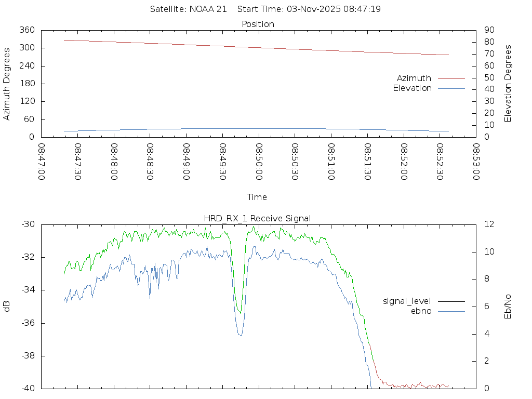Click the red Azimuth legend line sample
The height and width of the screenshot is (399, 532).
[x=451, y=78]
